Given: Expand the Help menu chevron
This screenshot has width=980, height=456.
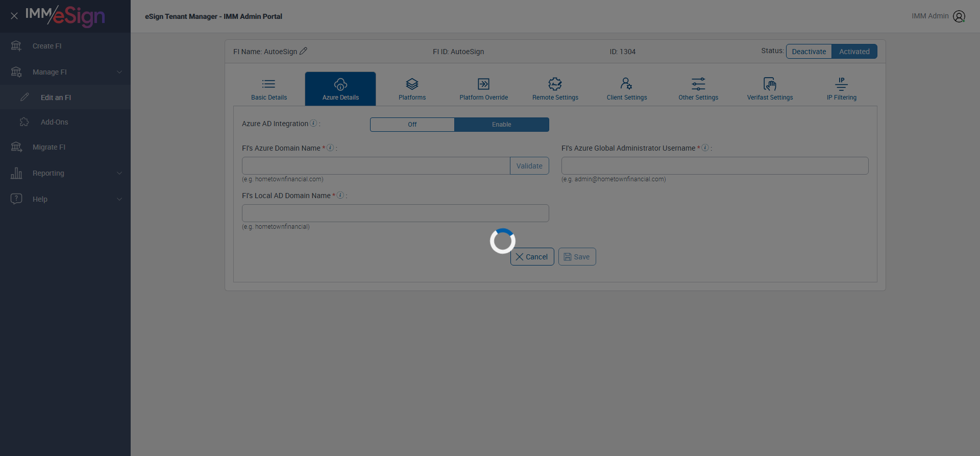Looking at the screenshot, I should 119,199.
